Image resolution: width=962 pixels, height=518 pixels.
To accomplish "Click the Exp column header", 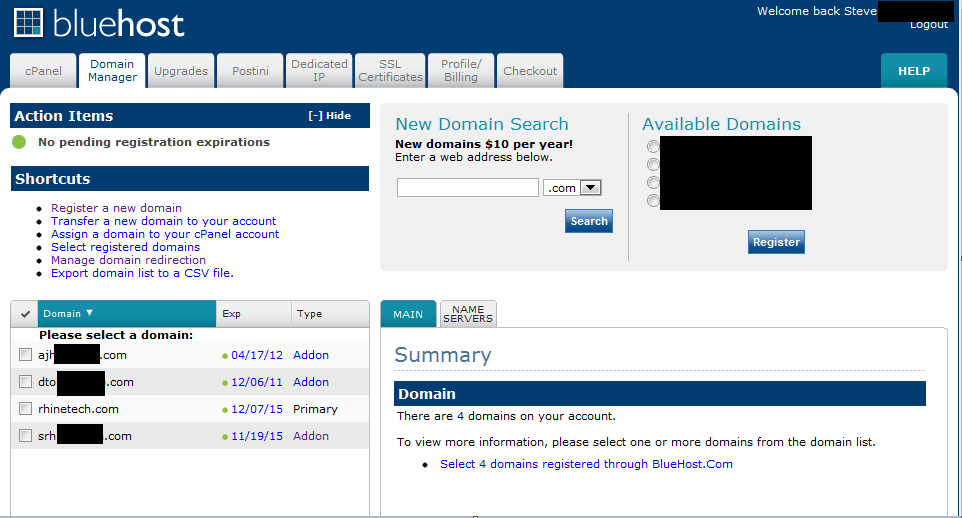I will tap(253, 314).
